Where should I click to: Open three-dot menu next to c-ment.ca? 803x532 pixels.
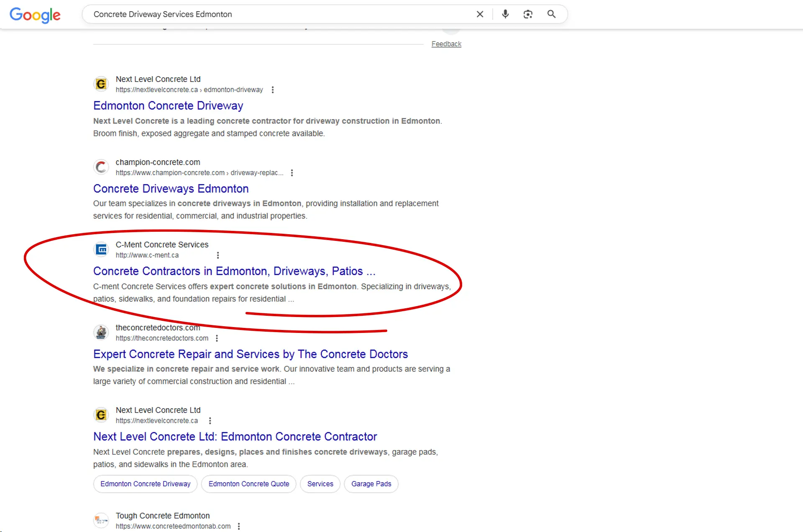pos(218,255)
